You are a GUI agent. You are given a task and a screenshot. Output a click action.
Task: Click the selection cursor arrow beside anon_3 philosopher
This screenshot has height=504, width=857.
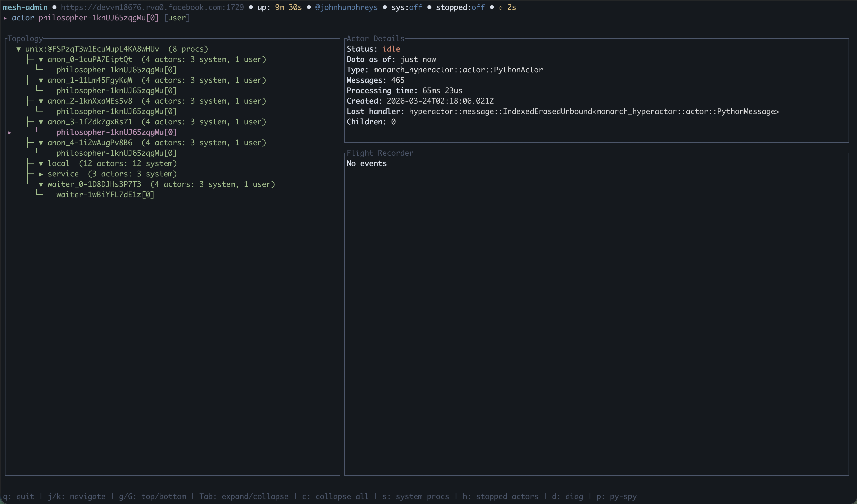10,133
